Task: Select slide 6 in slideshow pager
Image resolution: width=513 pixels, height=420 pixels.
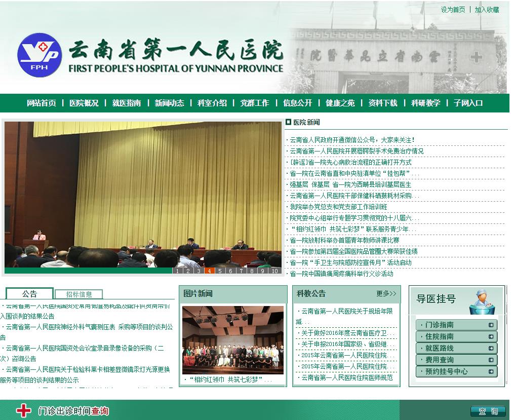Action: point(230,271)
